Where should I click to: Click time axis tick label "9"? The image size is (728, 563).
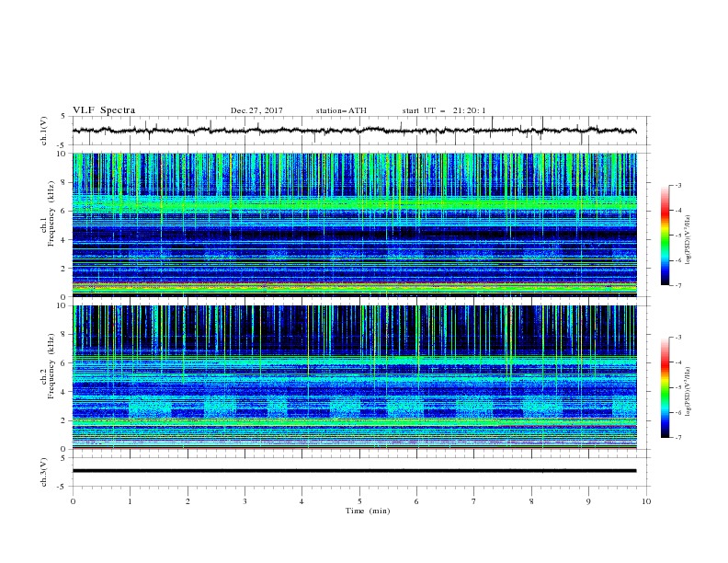[588, 501]
